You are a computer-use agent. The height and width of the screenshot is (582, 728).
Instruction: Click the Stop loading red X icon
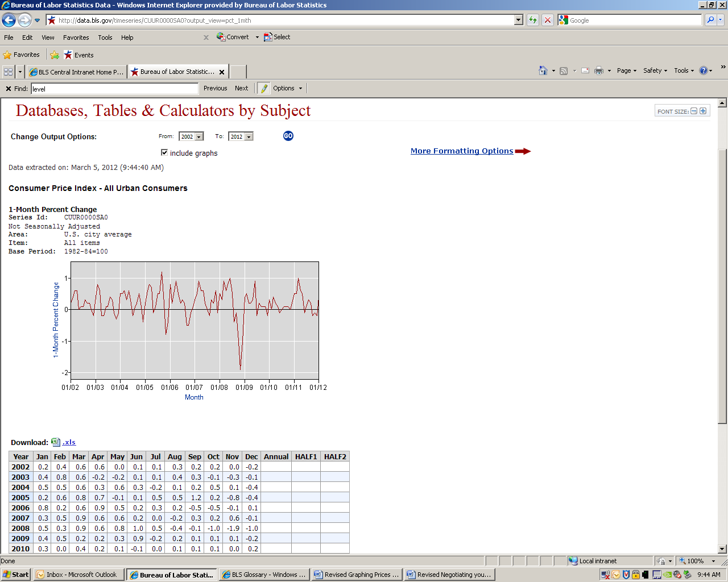[547, 20]
